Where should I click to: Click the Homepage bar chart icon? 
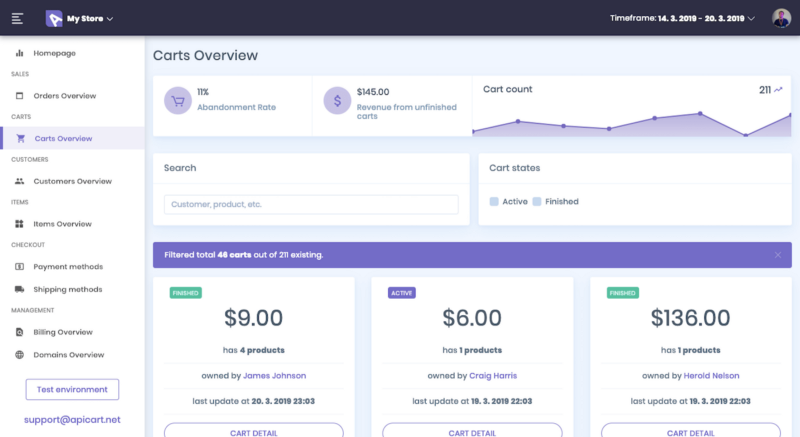click(x=19, y=53)
